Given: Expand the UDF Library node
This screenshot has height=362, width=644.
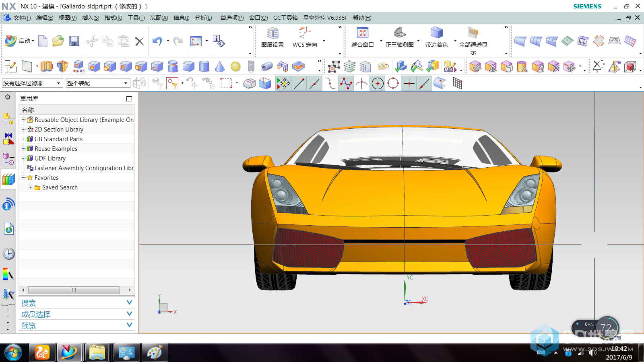Looking at the screenshot, I should (23, 158).
